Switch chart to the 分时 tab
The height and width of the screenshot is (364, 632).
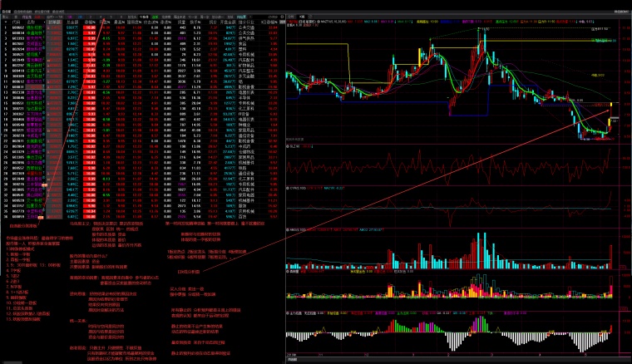coord(291,17)
